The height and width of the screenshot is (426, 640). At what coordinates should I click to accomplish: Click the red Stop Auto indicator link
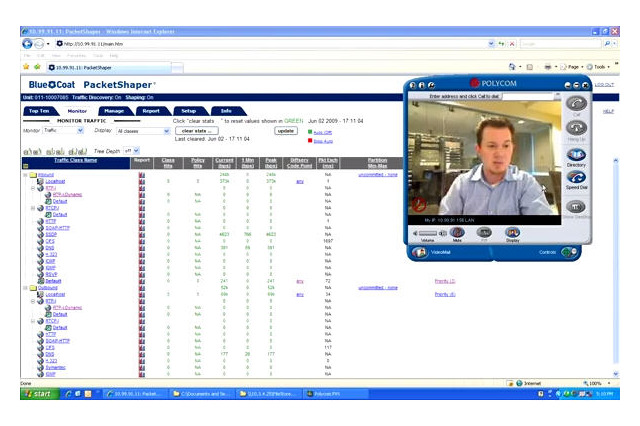point(323,141)
